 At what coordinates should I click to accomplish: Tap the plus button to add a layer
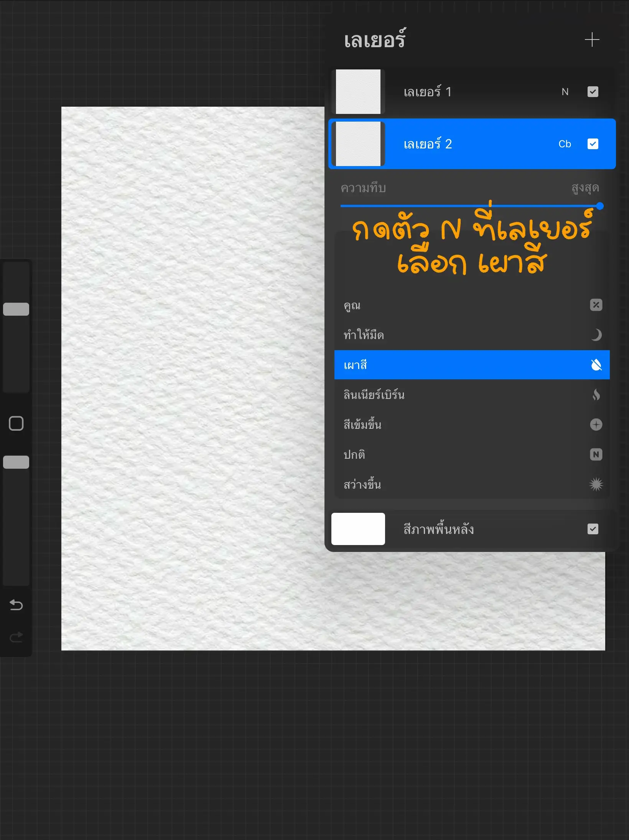pyautogui.click(x=592, y=40)
